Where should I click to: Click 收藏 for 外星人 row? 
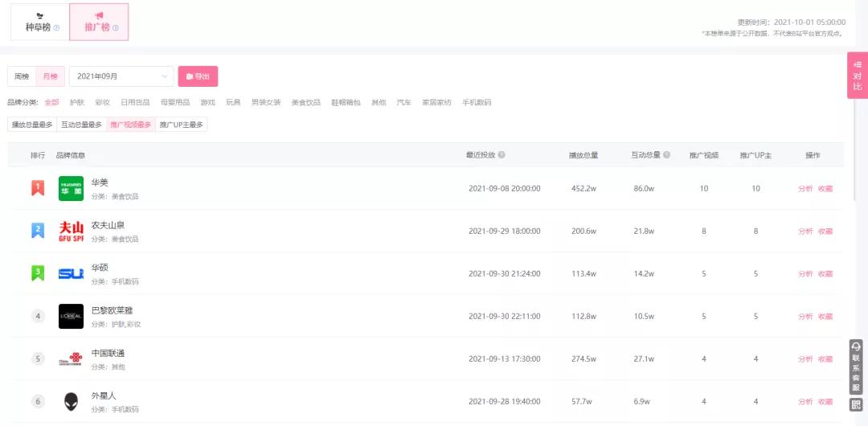click(825, 402)
